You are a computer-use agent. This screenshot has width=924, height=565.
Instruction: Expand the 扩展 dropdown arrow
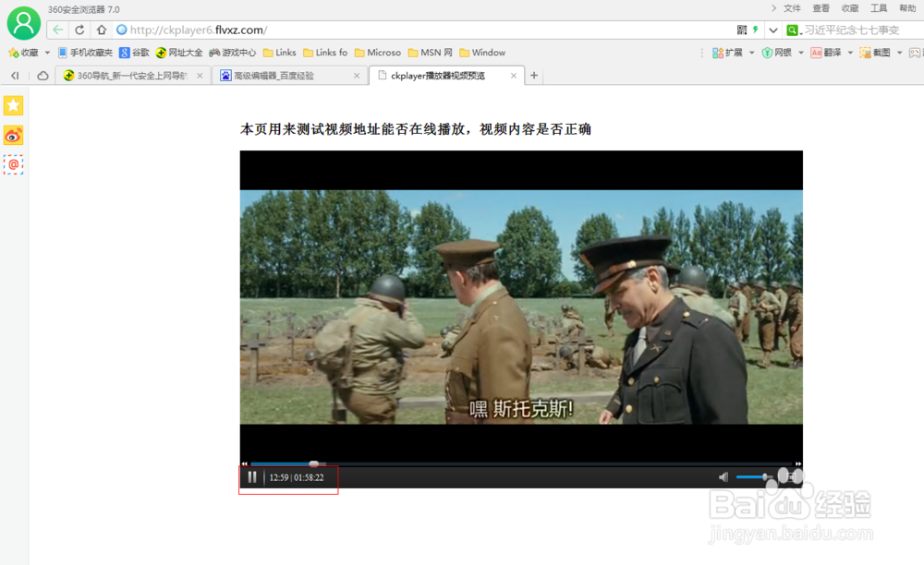point(751,53)
